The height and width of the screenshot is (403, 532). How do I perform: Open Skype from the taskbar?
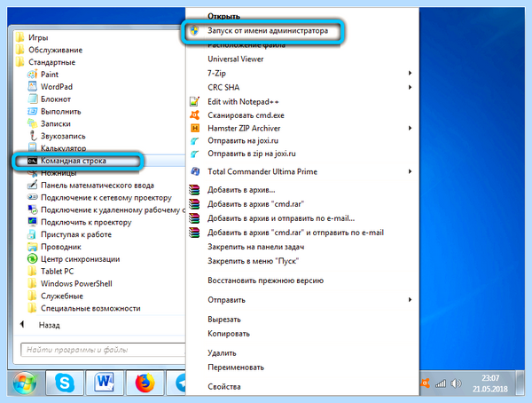click(65, 383)
